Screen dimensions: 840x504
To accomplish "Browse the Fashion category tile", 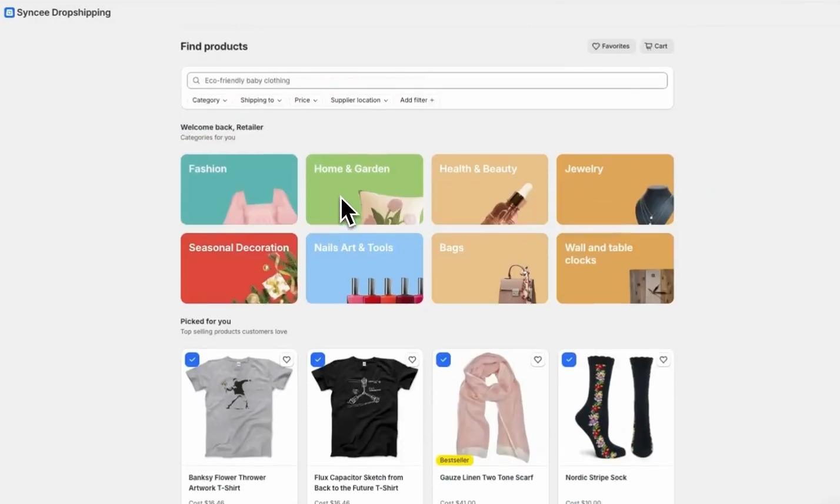I will pos(238,189).
